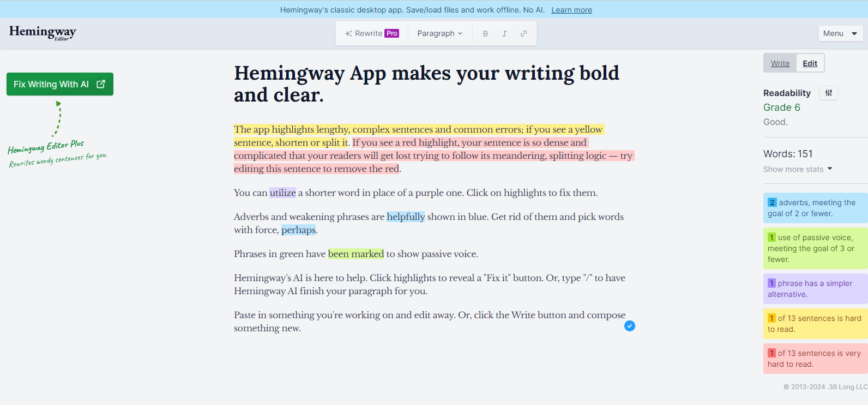Select the simpler alternative purple card
This screenshot has width=868, height=405.
(x=815, y=289)
